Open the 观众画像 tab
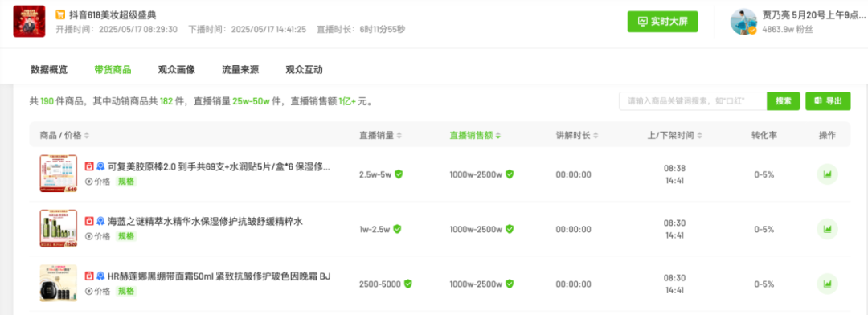This screenshot has width=868, height=315. [x=176, y=70]
